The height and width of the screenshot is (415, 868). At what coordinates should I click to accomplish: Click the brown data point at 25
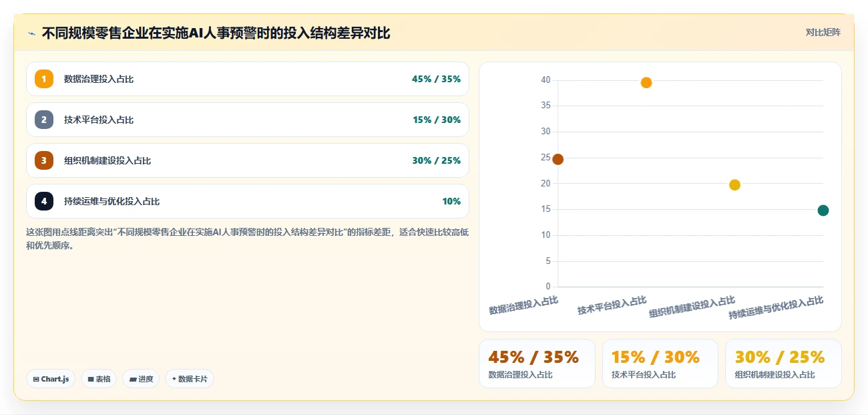coord(558,159)
